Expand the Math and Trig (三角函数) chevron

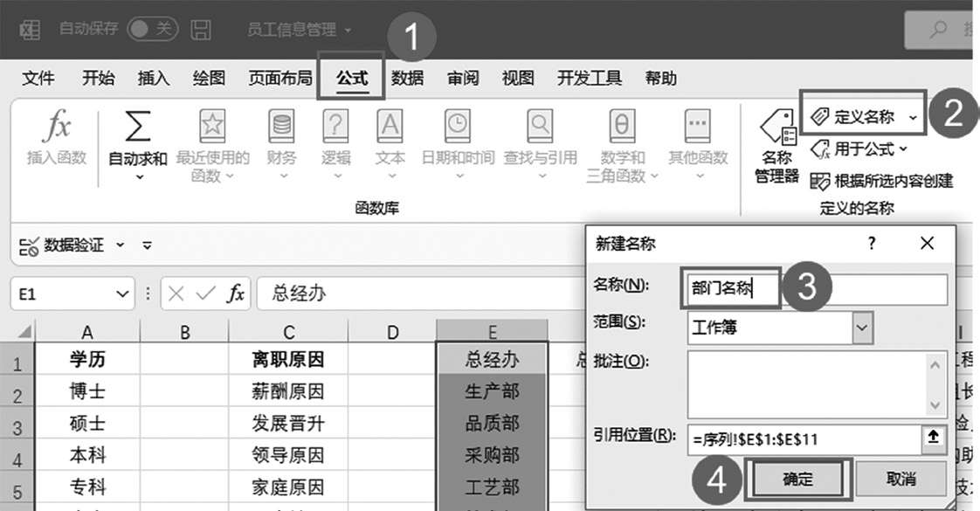pyautogui.click(x=653, y=176)
